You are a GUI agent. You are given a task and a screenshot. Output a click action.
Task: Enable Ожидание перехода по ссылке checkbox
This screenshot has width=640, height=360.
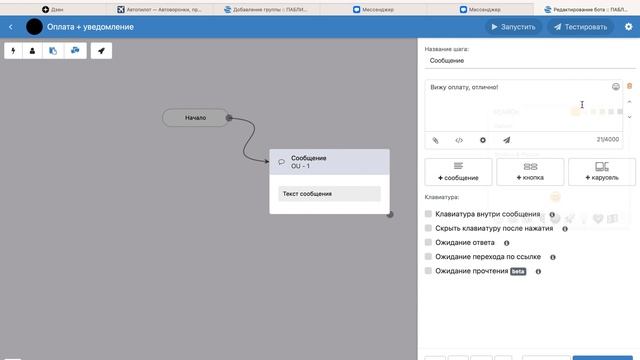point(428,256)
